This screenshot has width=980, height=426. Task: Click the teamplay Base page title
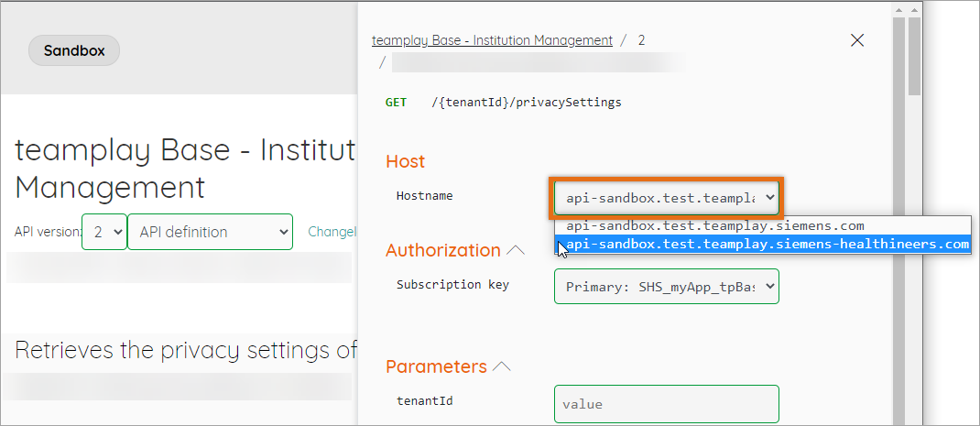pos(185,168)
